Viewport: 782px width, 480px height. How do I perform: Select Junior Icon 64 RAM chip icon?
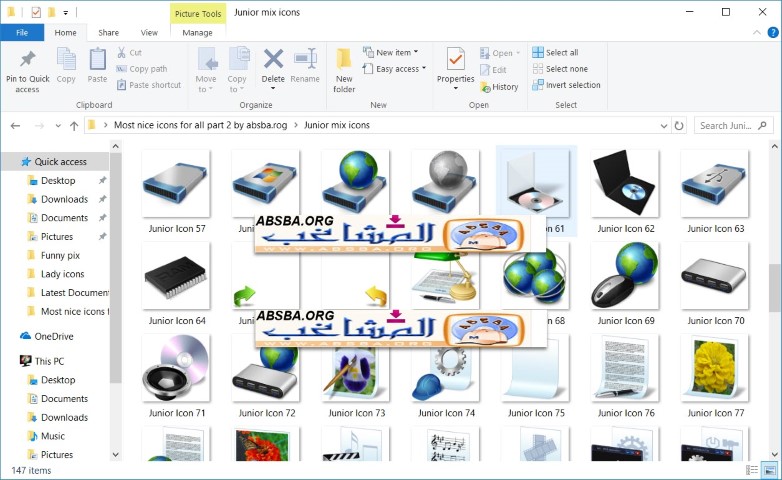[x=176, y=276]
